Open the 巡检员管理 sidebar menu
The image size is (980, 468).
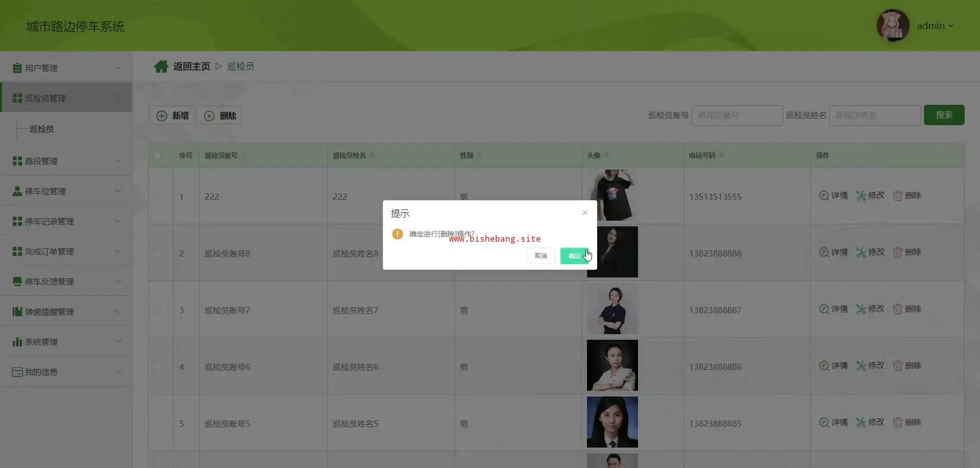pyautogui.click(x=66, y=98)
